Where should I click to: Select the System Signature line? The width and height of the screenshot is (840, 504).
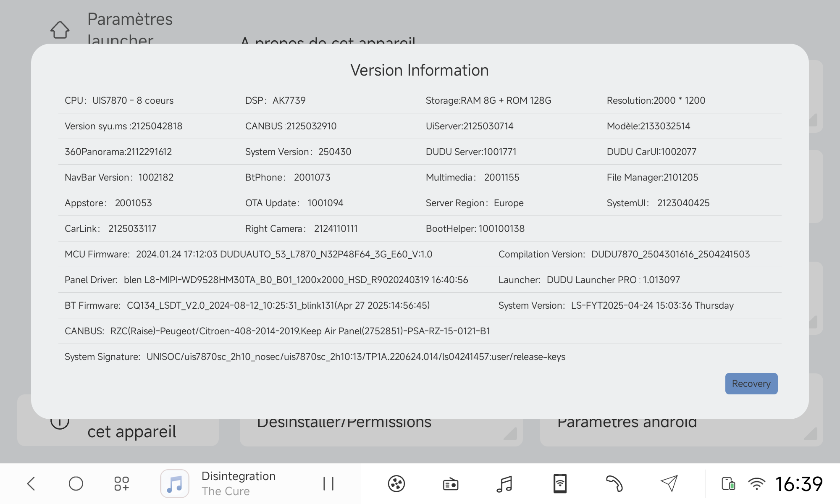[315, 357]
